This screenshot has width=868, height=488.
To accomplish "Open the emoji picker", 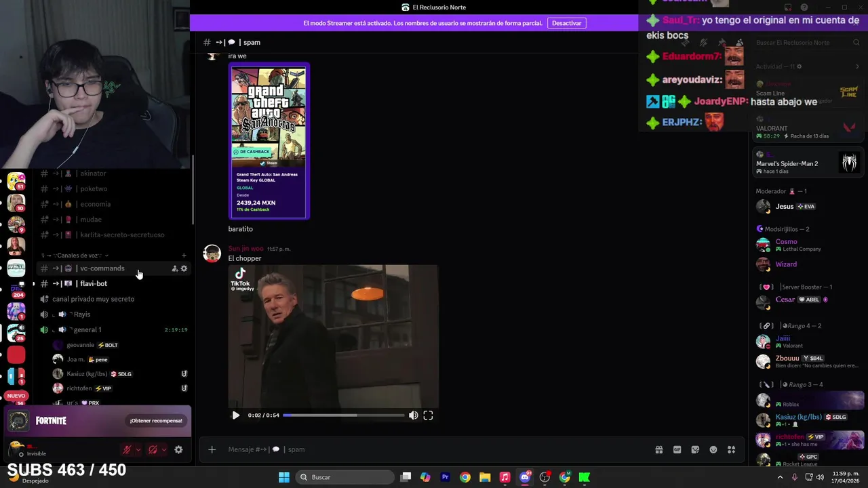I will coord(713,449).
